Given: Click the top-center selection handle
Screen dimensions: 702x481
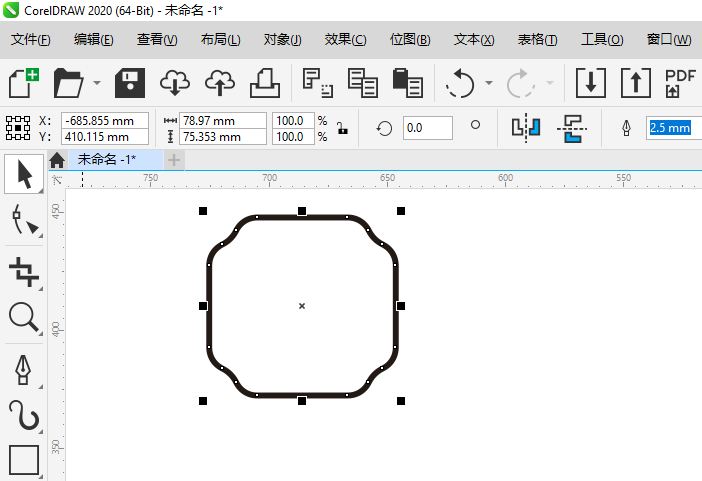Looking at the screenshot, I should click(302, 211).
